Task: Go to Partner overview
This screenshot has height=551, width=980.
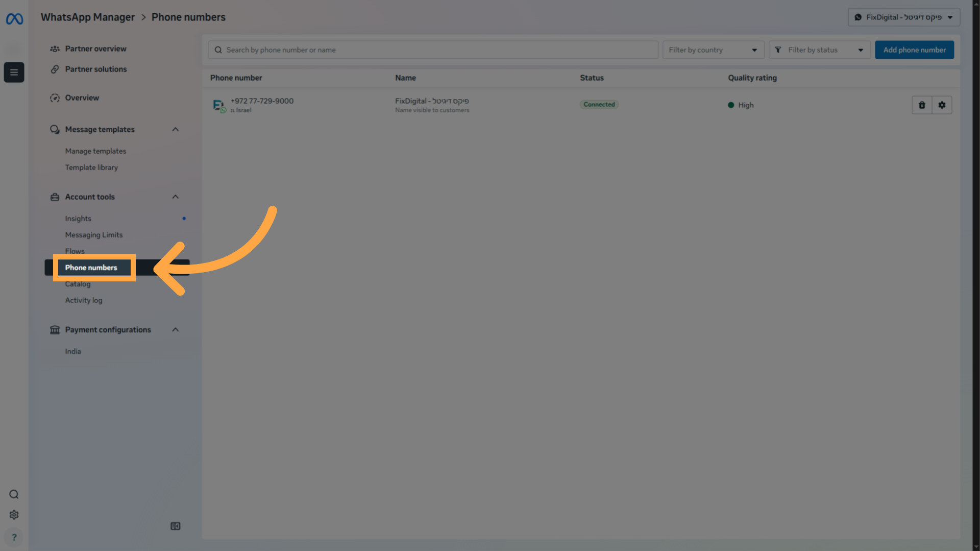Action: click(x=95, y=49)
